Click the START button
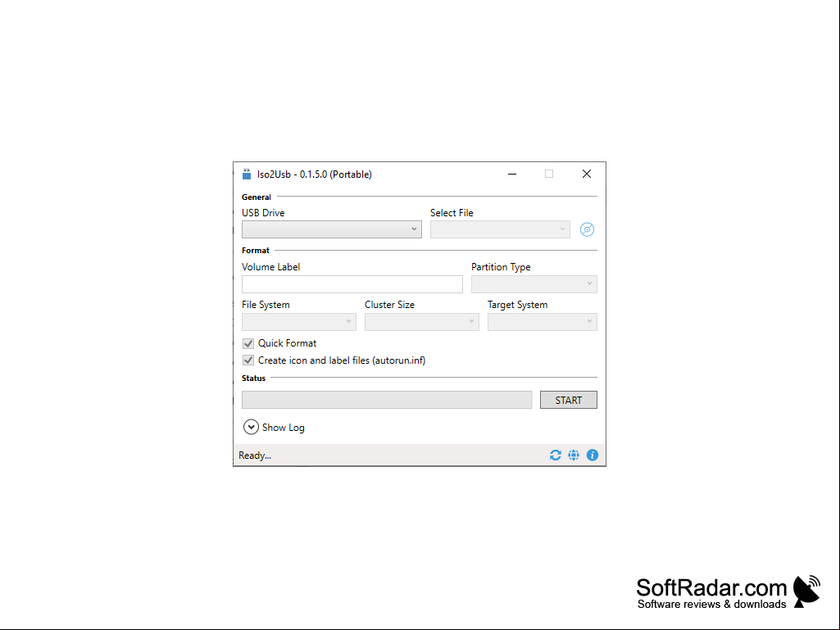This screenshot has width=840, height=630. (x=569, y=400)
